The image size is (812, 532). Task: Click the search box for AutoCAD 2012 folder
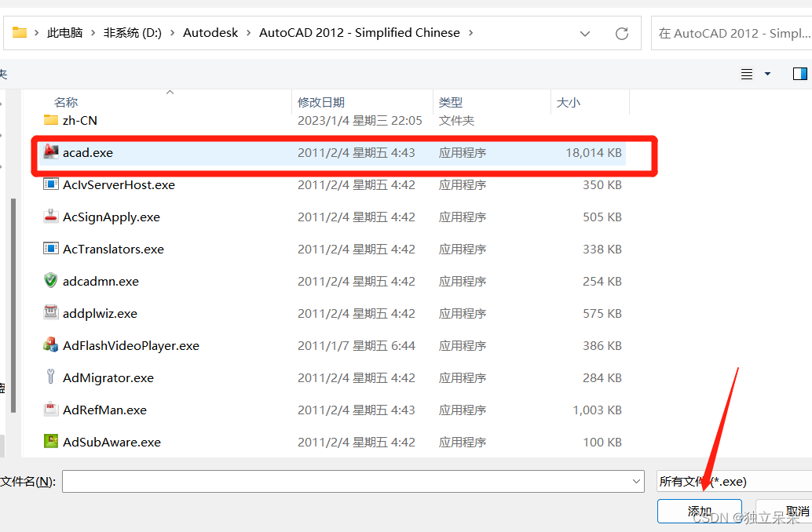click(x=732, y=33)
